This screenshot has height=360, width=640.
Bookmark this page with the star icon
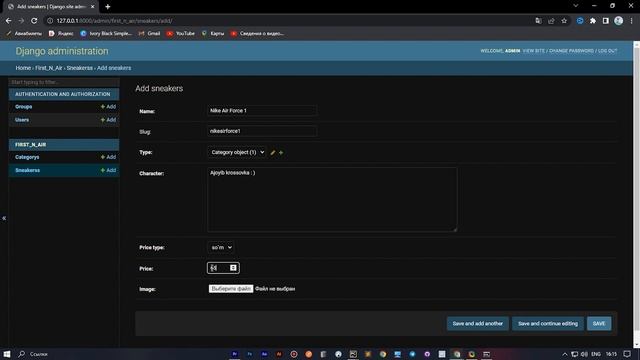564,21
